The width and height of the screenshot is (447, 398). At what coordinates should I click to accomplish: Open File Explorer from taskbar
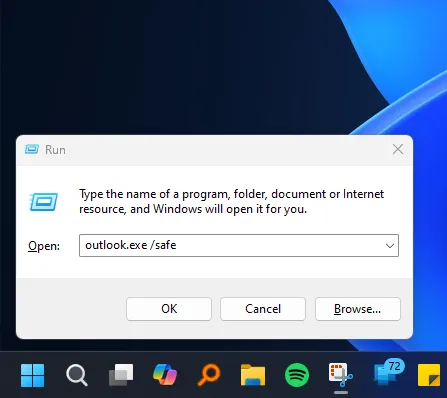click(253, 375)
